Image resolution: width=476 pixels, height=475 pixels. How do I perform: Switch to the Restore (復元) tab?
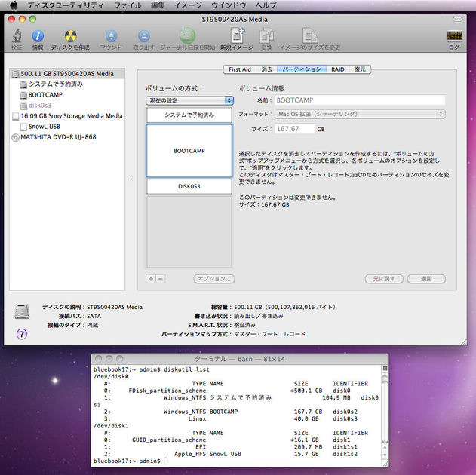coord(360,69)
